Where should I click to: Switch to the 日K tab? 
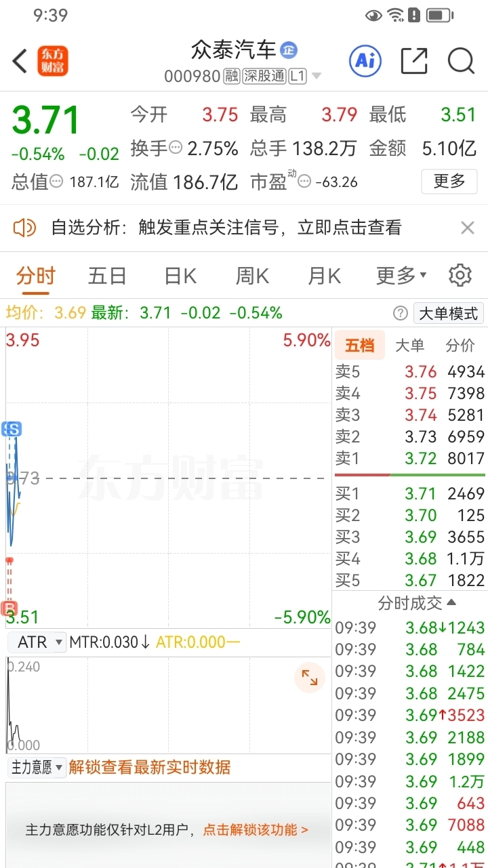180,276
